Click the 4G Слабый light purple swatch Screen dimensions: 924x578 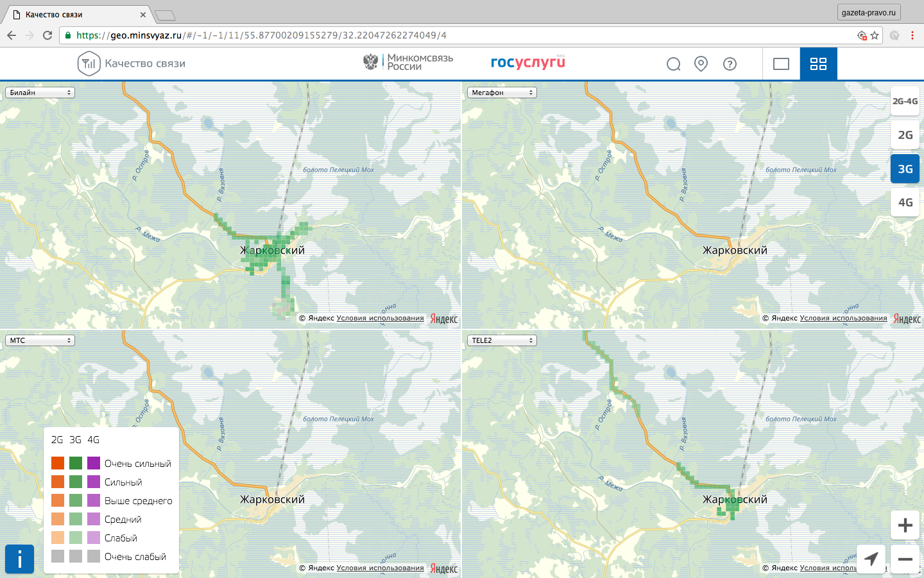(x=94, y=538)
